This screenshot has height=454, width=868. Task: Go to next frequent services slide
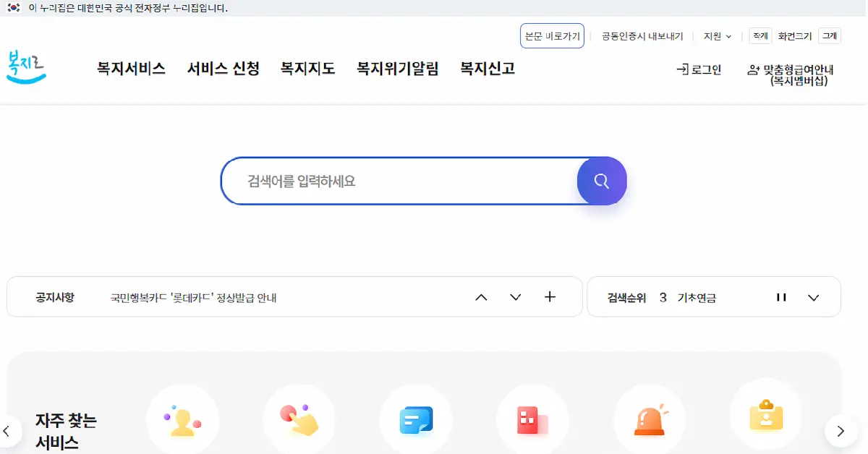tap(841, 431)
